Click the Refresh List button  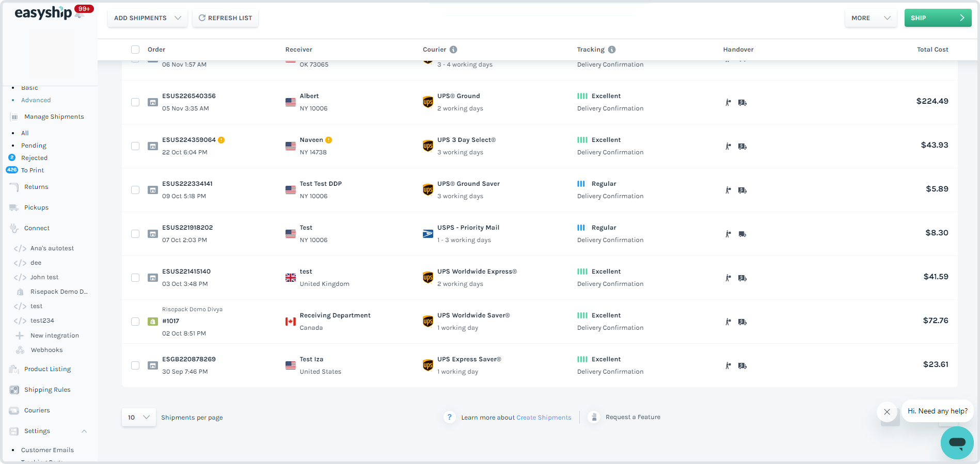225,18
